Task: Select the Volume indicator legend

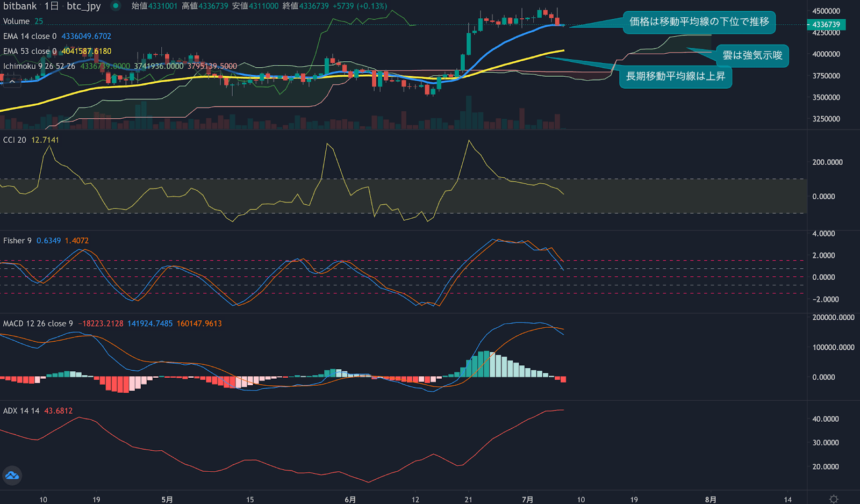Action: tap(16, 21)
